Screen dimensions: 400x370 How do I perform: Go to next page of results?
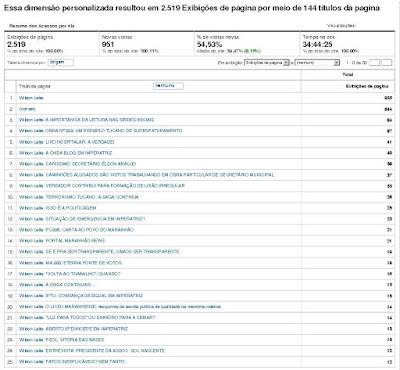pyautogui.click(x=386, y=62)
